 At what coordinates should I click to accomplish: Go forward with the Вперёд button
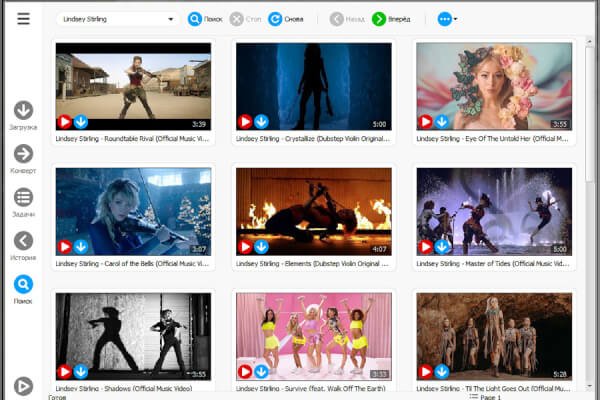click(391, 19)
